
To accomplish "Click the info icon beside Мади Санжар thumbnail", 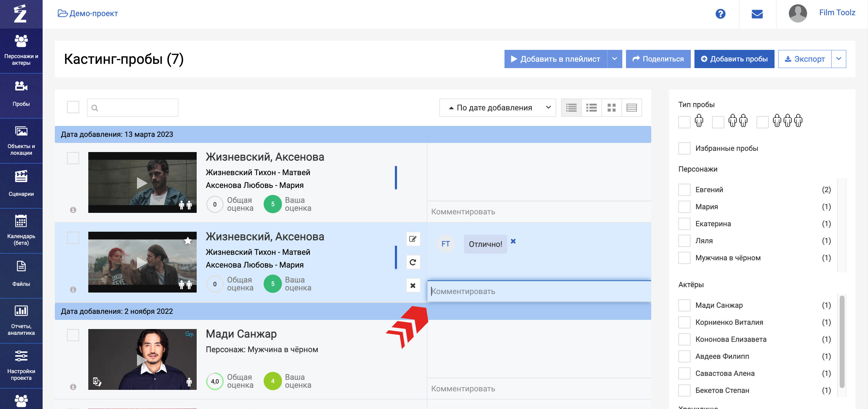I will pos(73,387).
